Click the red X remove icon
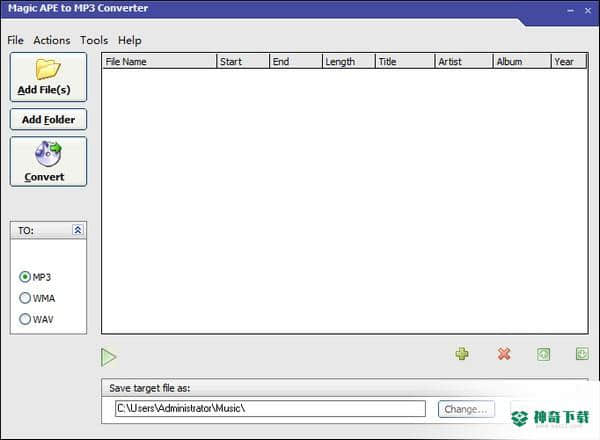Viewport: 600px width, 440px height. point(504,354)
